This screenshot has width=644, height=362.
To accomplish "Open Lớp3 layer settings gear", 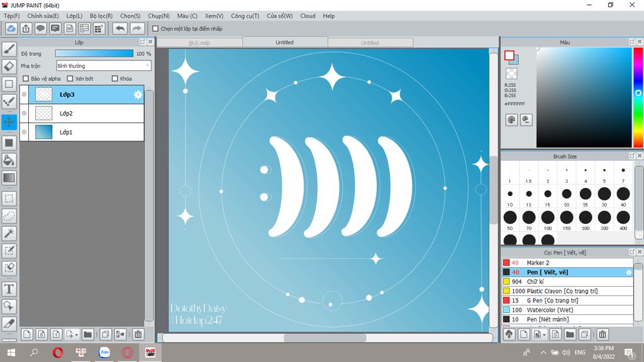I will pos(138,95).
